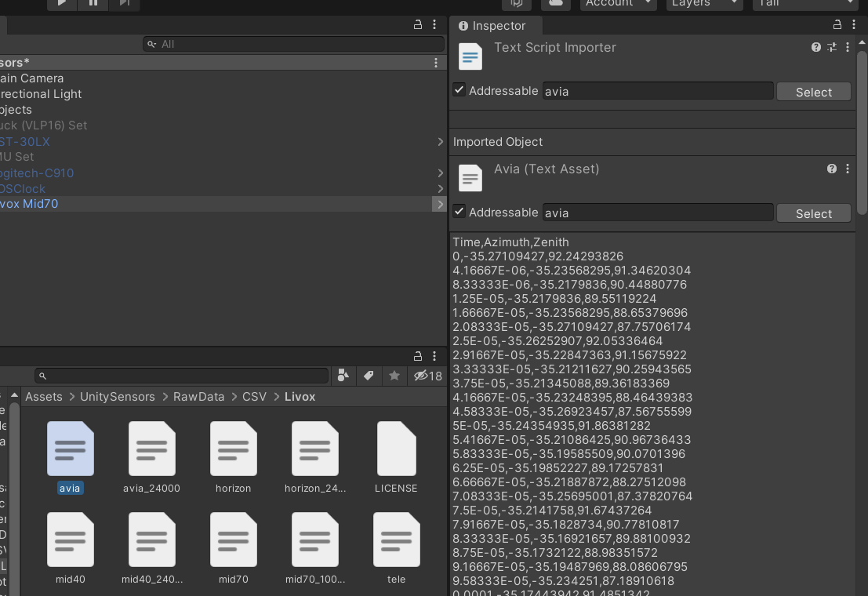Navigate to the CSV breadcrumb folder
The width and height of the screenshot is (868, 596).
point(254,396)
